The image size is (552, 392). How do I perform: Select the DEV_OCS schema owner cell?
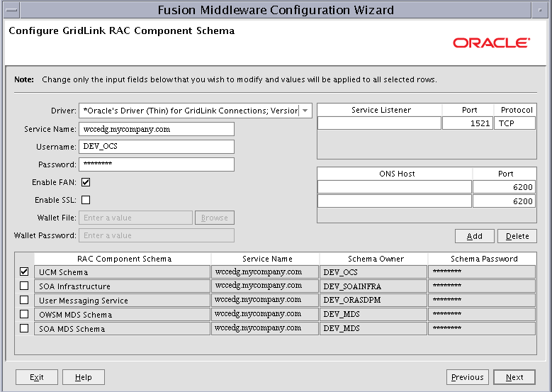pyautogui.click(x=373, y=272)
